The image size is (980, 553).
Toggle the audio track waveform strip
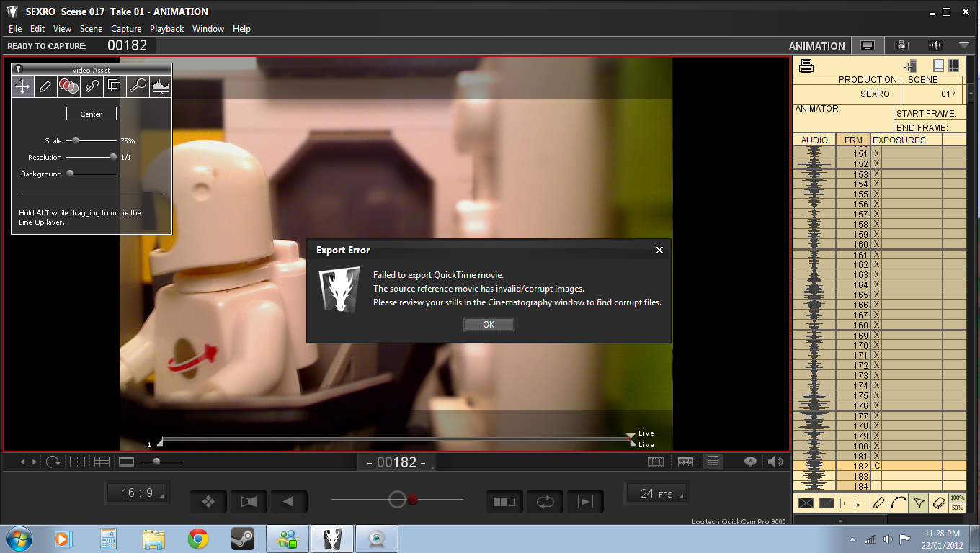[x=685, y=462]
